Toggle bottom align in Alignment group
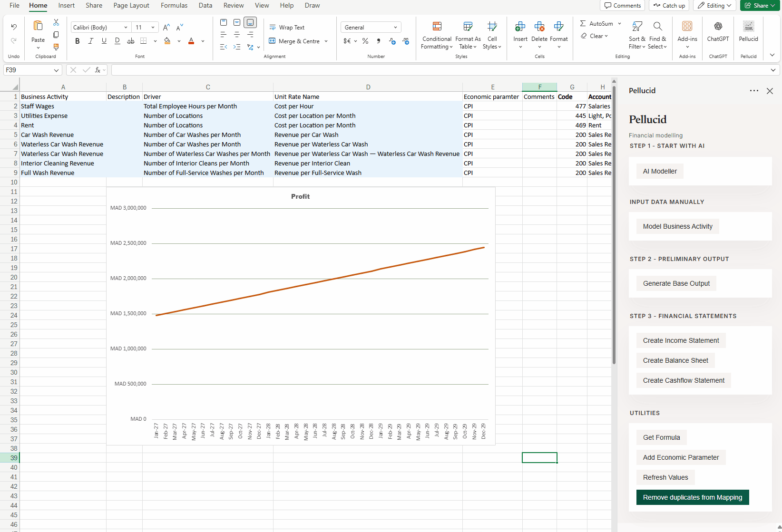The width and height of the screenshot is (782, 532). coord(250,22)
